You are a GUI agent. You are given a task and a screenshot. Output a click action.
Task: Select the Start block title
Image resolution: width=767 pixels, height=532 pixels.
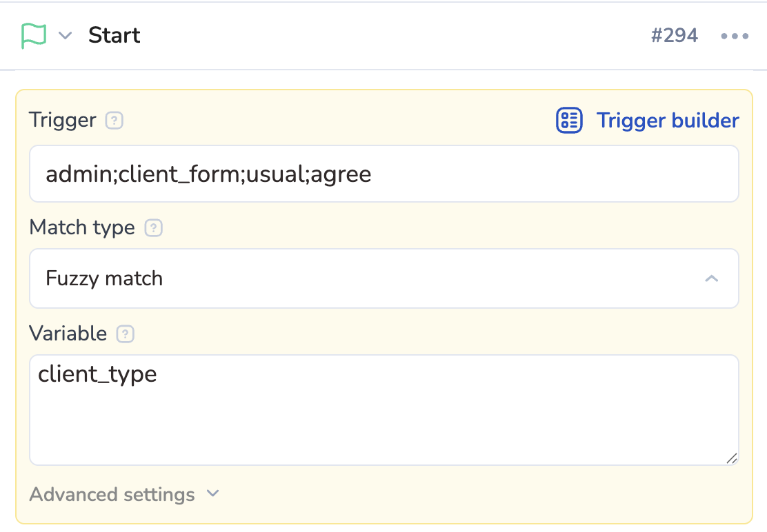[x=114, y=36]
